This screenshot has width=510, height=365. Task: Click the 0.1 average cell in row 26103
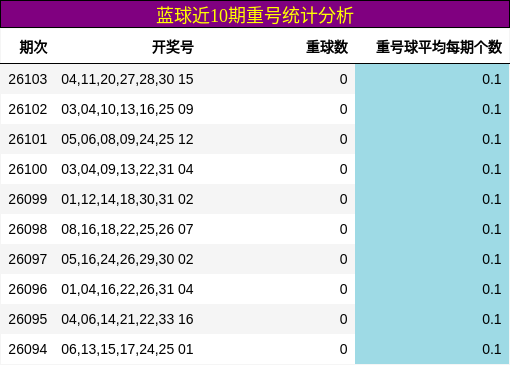(x=432, y=79)
